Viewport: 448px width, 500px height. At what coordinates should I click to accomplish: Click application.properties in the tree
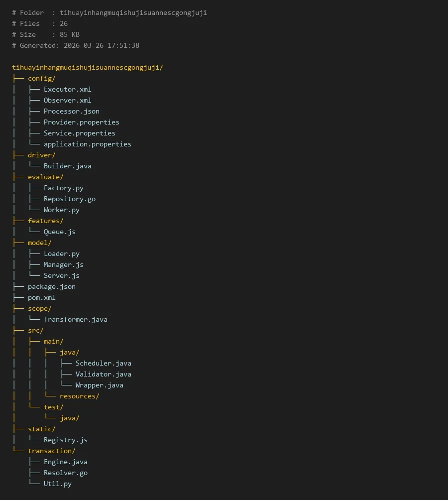87,144
